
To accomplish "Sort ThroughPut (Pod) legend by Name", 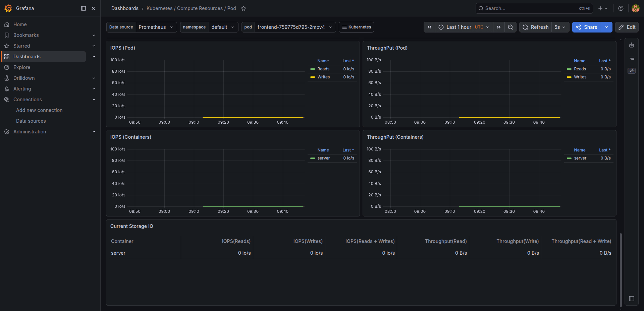I will (x=580, y=61).
